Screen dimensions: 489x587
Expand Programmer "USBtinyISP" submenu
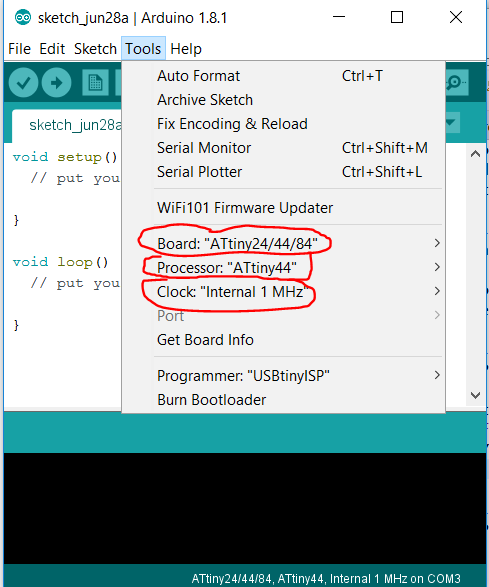(x=283, y=375)
